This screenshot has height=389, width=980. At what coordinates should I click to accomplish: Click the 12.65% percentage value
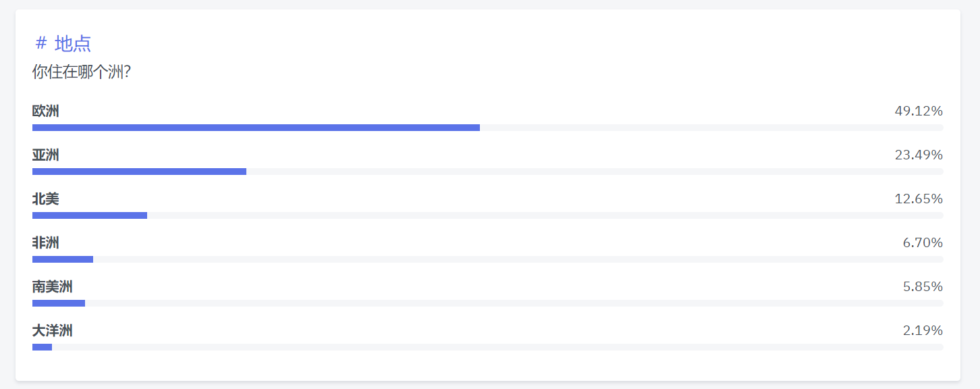(x=919, y=199)
